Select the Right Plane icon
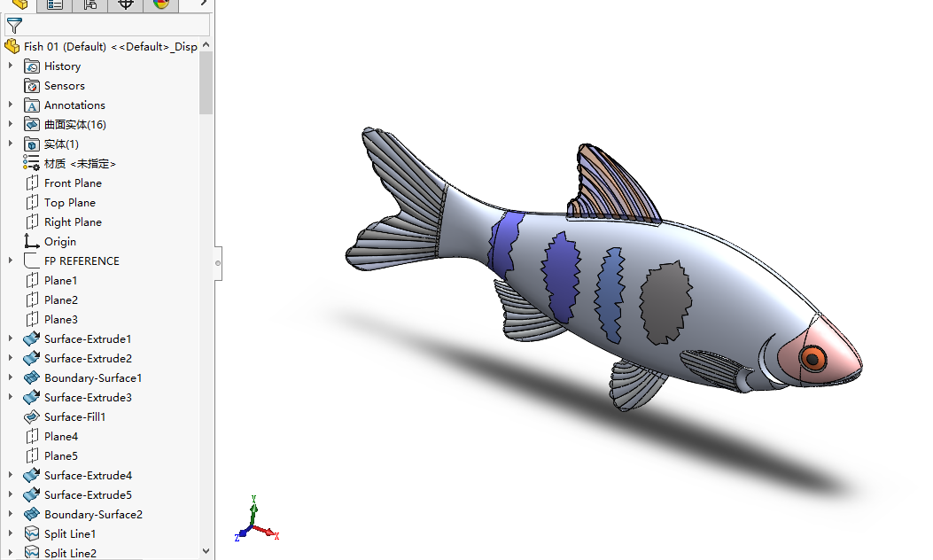 point(32,222)
